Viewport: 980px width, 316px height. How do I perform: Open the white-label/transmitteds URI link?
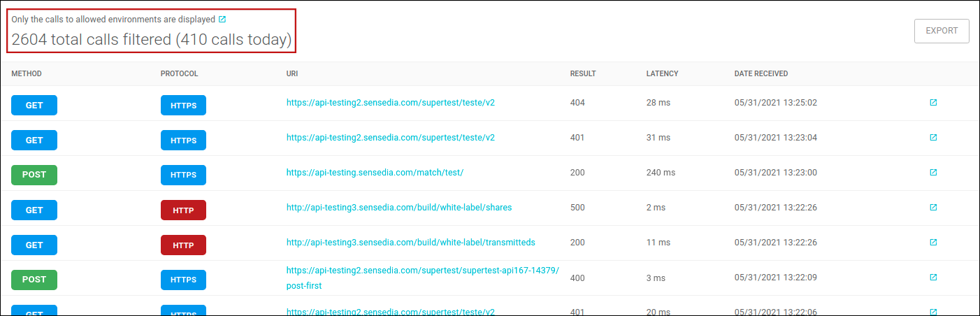[410, 243]
